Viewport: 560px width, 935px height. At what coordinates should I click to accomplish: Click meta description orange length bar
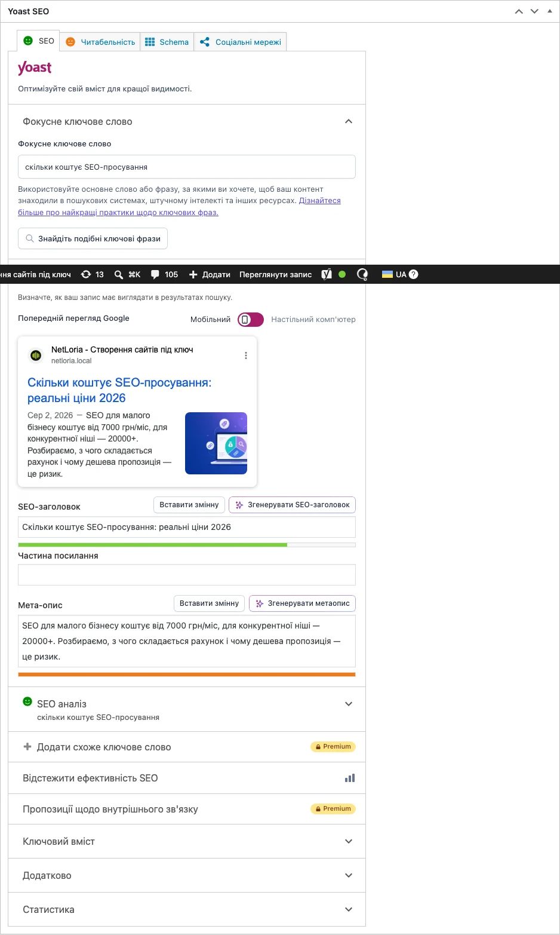(187, 675)
